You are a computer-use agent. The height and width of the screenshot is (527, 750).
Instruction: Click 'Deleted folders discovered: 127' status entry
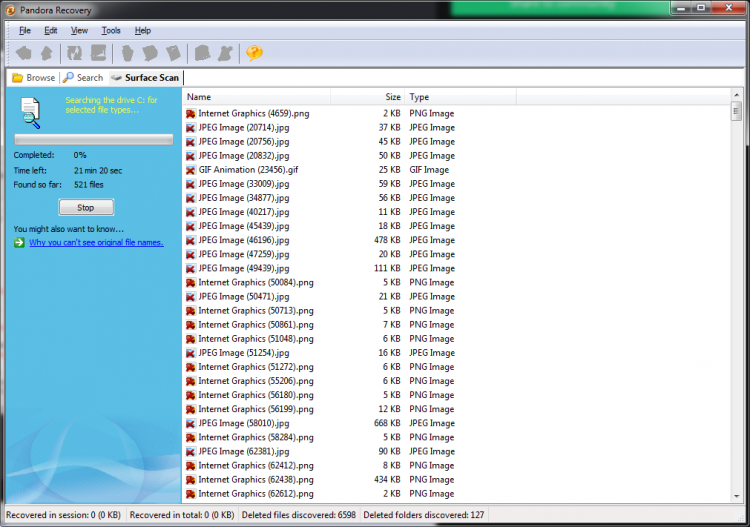424,515
